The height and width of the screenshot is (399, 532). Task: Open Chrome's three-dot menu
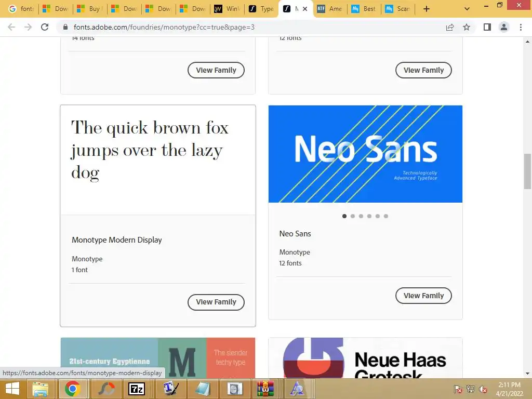click(521, 27)
